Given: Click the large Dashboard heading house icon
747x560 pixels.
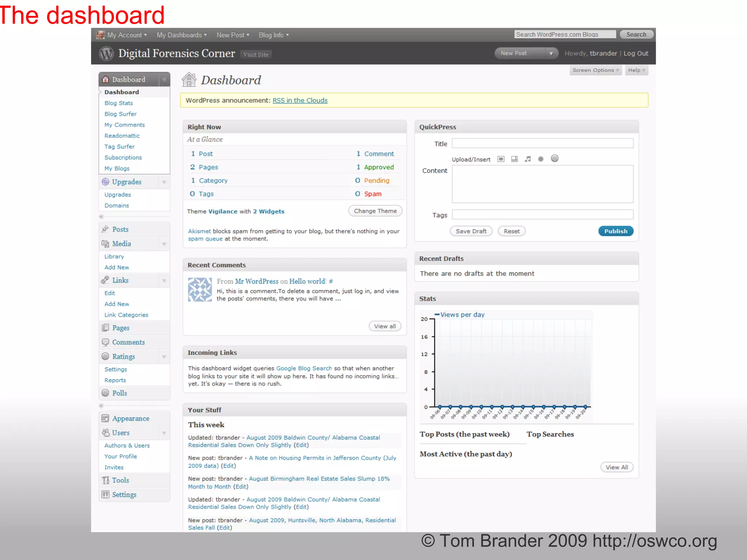Looking at the screenshot, I should coord(189,79).
